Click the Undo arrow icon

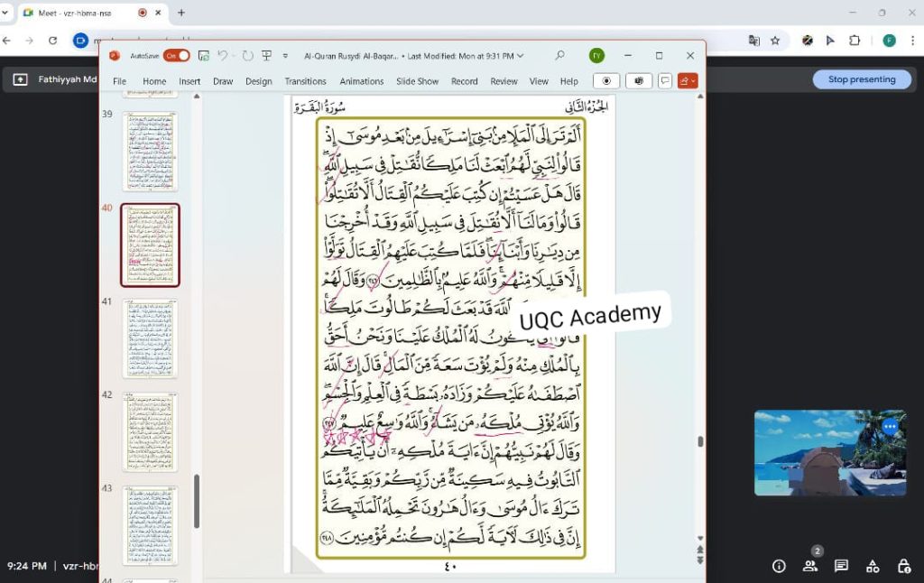coord(223,56)
